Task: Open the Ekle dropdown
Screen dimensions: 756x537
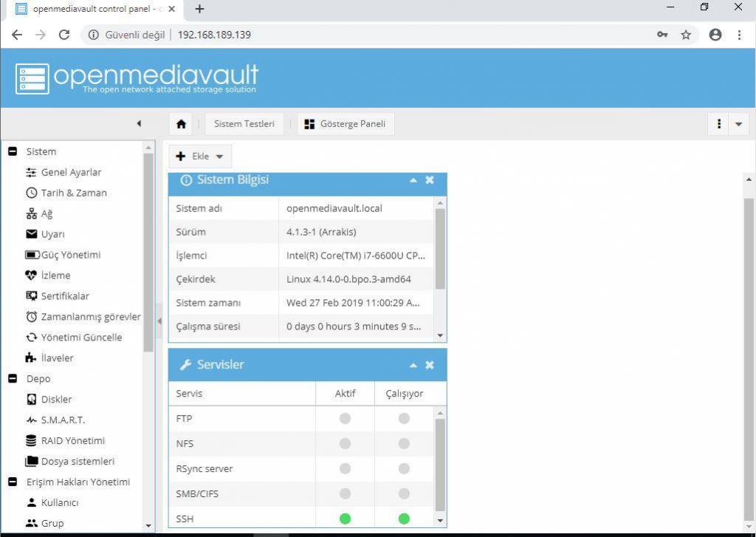Action: [x=200, y=157]
